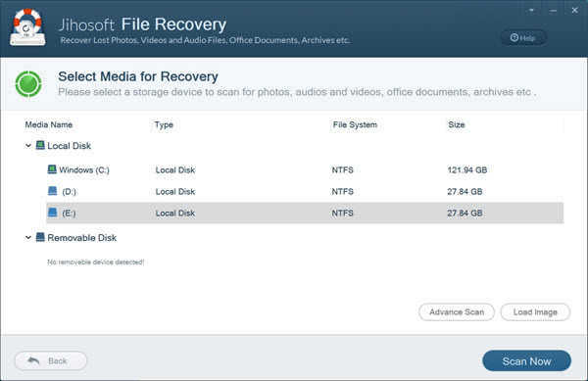Click the Removable Disk tree label
Screen dimensions: 588x381
(x=81, y=238)
